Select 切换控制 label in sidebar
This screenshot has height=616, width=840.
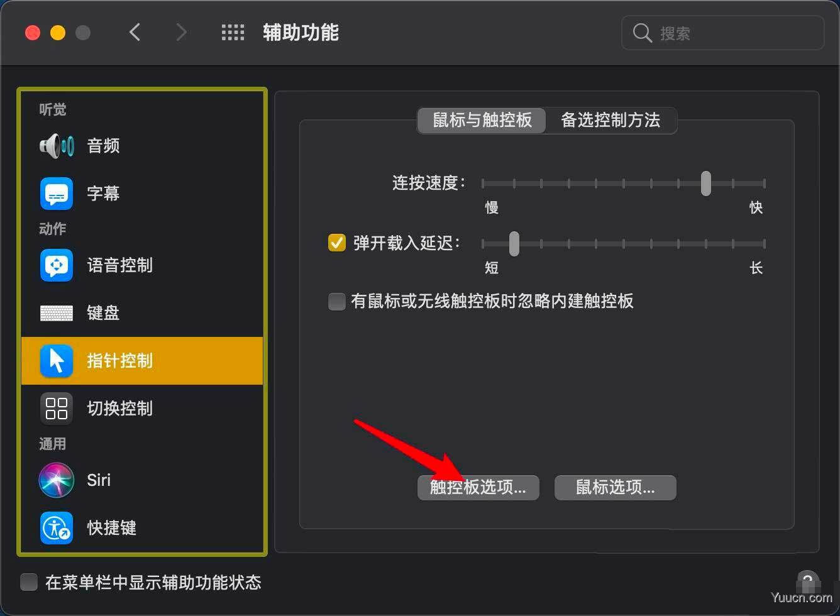[119, 409]
